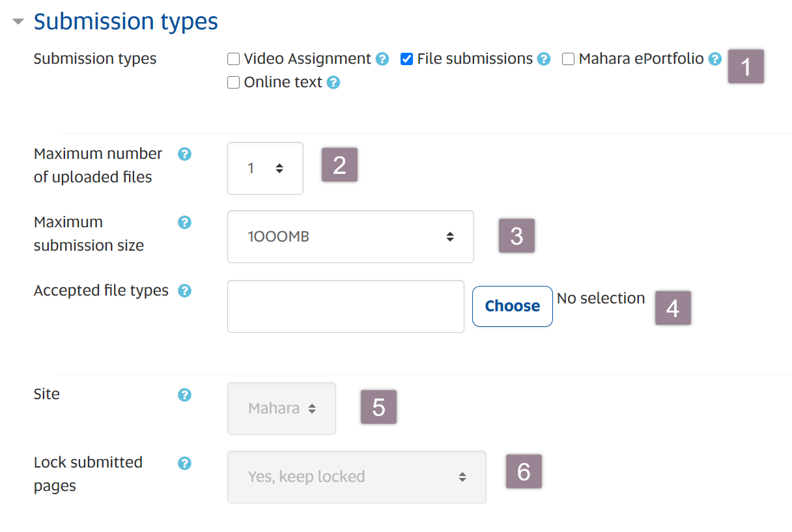The image size is (792, 532).
Task: Disable the File submissions checkbox
Action: coord(406,59)
